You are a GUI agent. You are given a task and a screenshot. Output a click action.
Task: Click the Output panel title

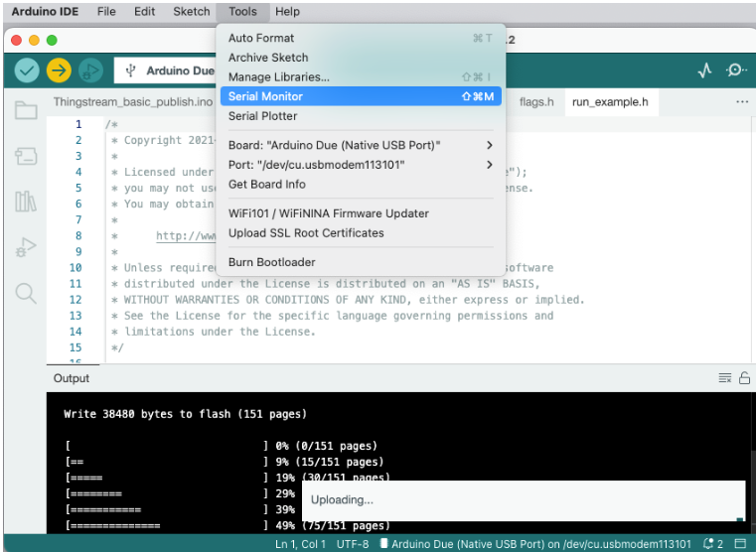72,378
